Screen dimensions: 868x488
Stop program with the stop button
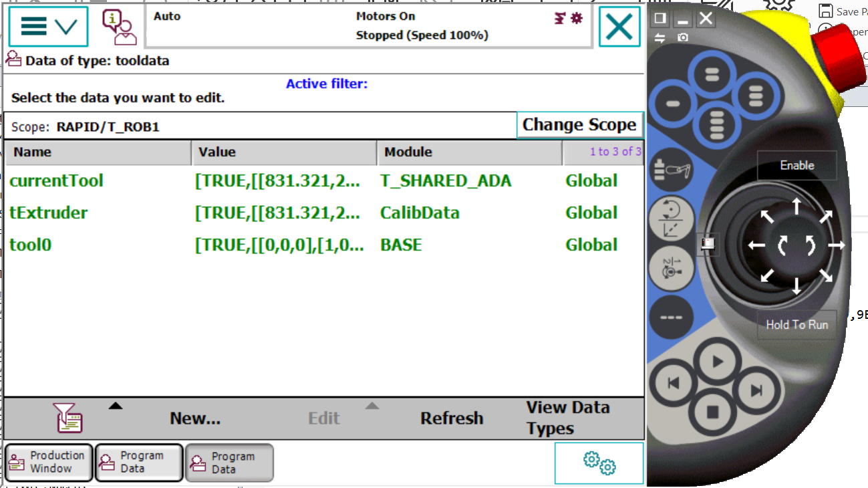point(712,412)
